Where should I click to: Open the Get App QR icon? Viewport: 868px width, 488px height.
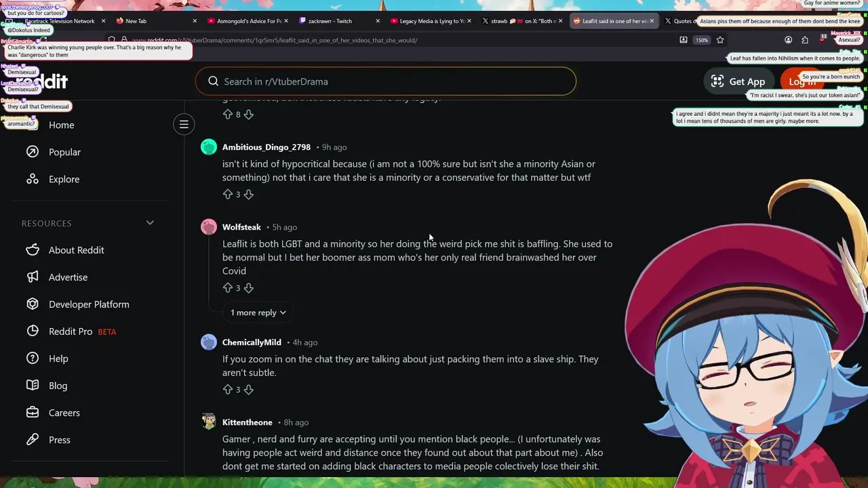(717, 81)
